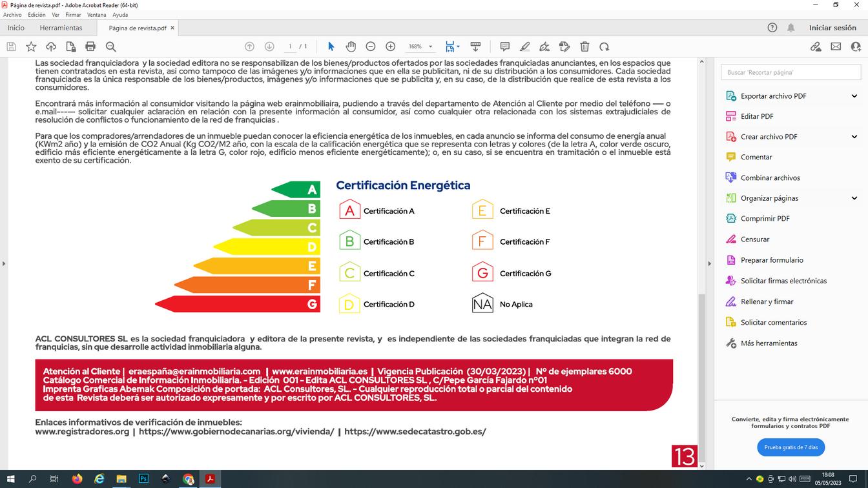Screen dimensions: 868x488
Task: Add a sticky note comment icon
Action: (x=505, y=46)
